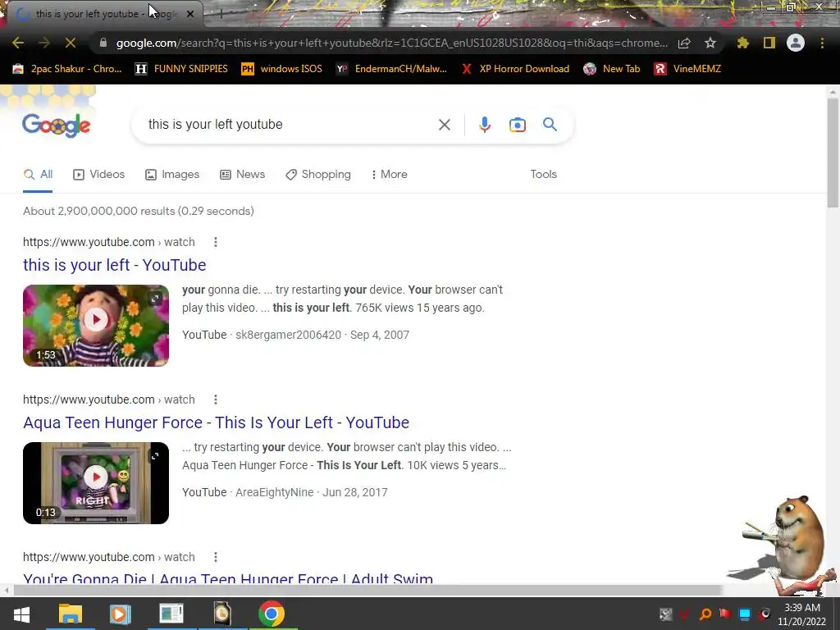Search by image with the camera icon
The height and width of the screenshot is (630, 840).
click(517, 125)
